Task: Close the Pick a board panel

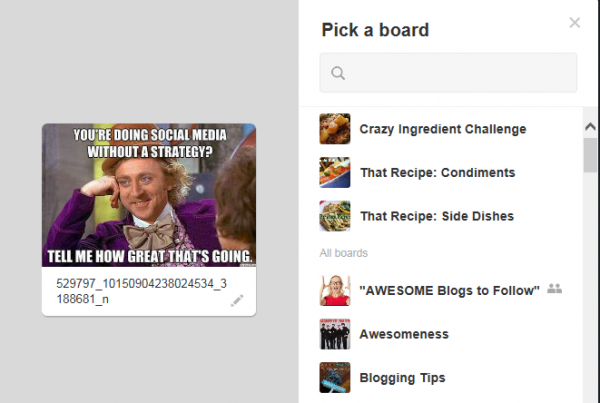Action: tap(574, 23)
